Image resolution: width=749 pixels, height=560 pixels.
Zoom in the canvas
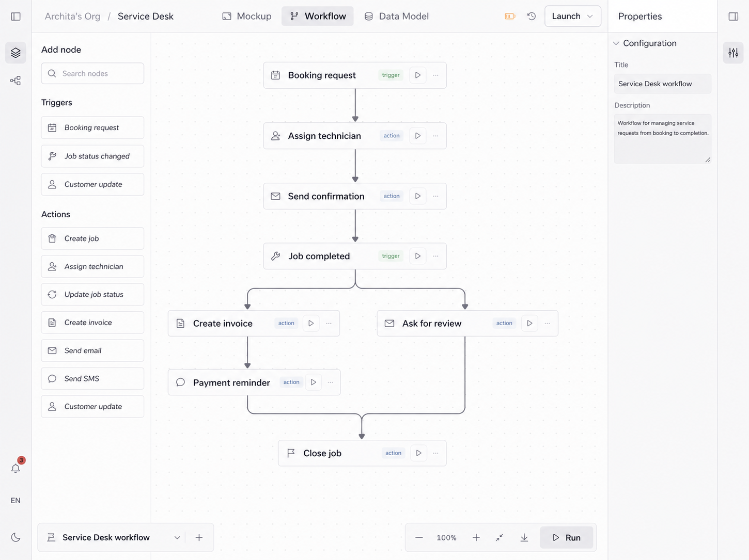476,537
